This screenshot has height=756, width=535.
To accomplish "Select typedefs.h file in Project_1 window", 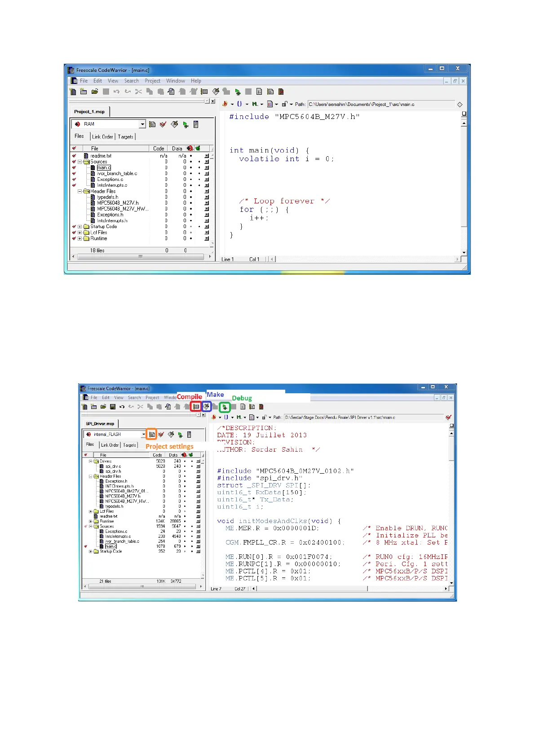I will tap(107, 197).
